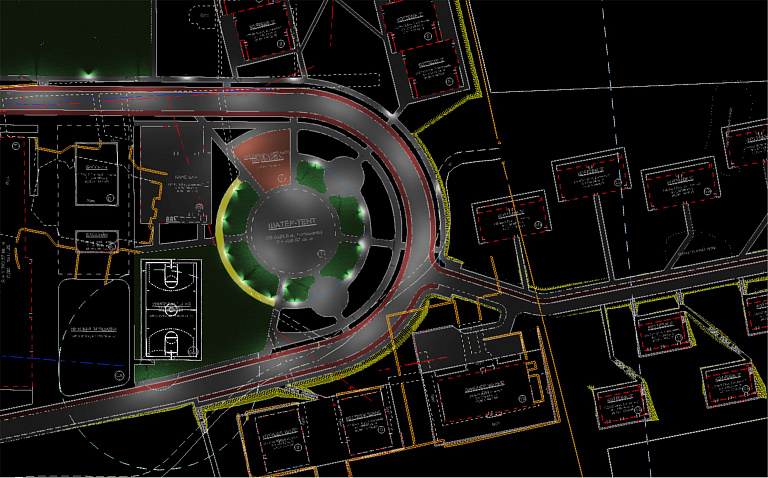Image resolution: width=768 pixels, height=478 pixels.
Task: Click the road junction right of the roundabout
Action: [x=440, y=266]
